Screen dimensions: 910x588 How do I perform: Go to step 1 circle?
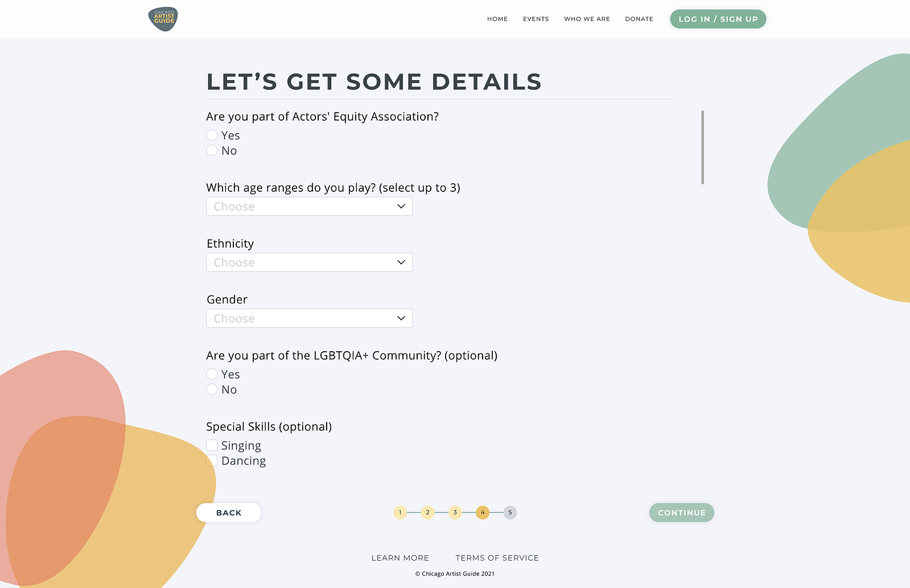pos(400,512)
